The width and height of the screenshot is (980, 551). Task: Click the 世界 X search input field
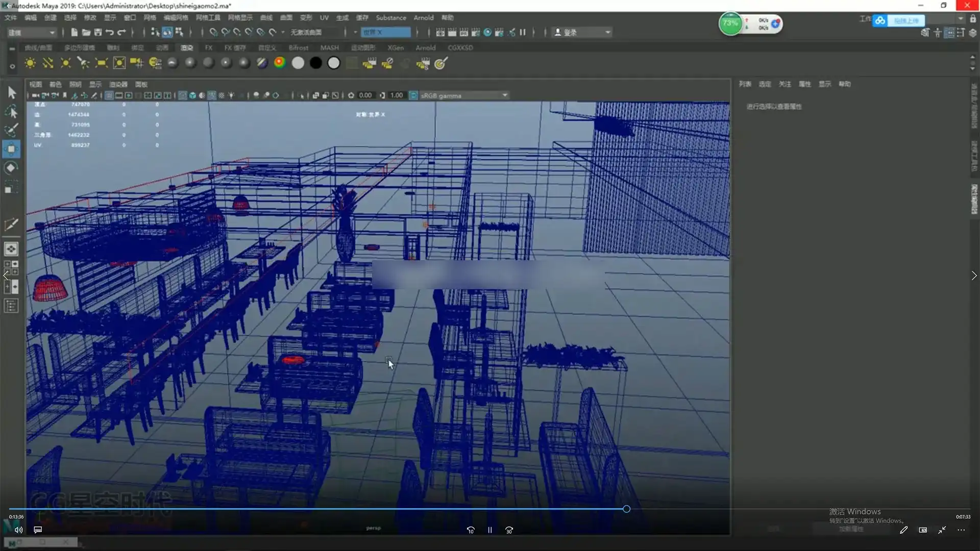pyautogui.click(x=385, y=32)
